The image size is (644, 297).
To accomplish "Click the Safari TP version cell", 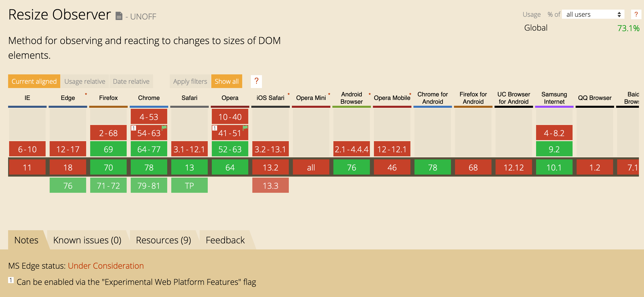I will click(189, 185).
